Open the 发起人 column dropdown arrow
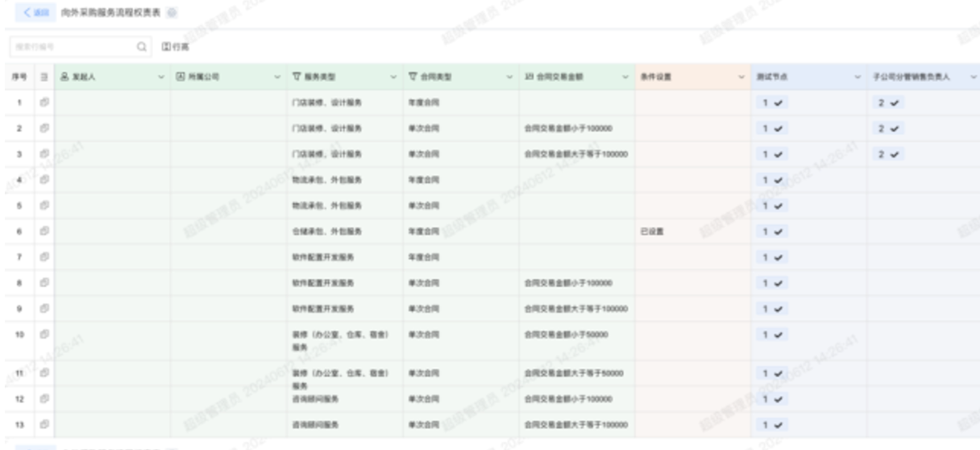Viewport: 980px width, 450px height. pyautogui.click(x=160, y=77)
